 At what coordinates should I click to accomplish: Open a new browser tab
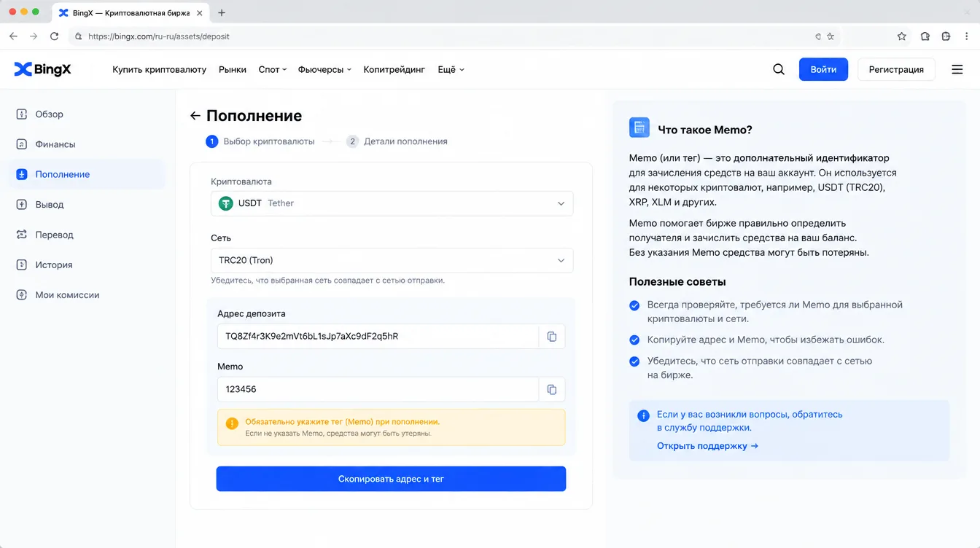point(222,12)
